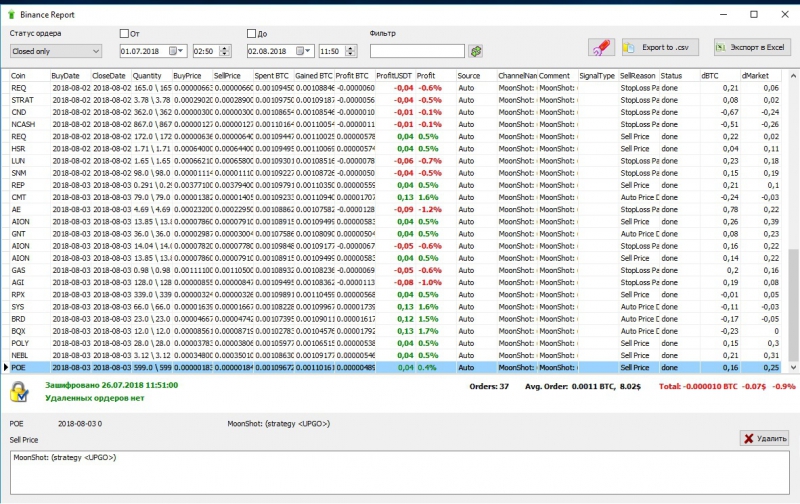The width and height of the screenshot is (800, 504).
Task: Open the start date calendar picker
Action: [177, 50]
